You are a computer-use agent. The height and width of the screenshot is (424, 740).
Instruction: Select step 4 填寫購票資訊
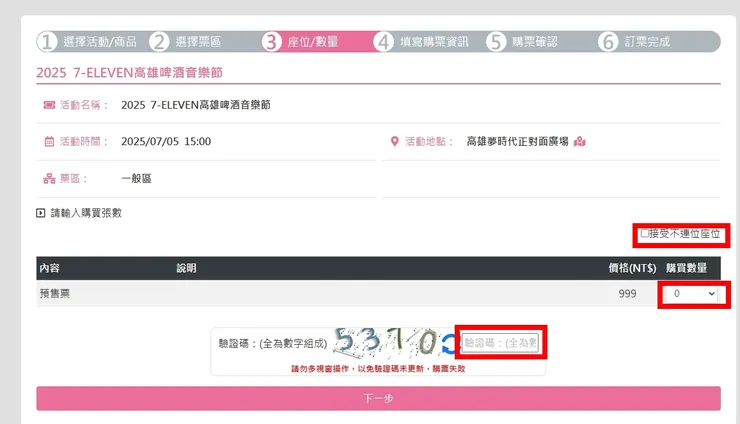421,42
